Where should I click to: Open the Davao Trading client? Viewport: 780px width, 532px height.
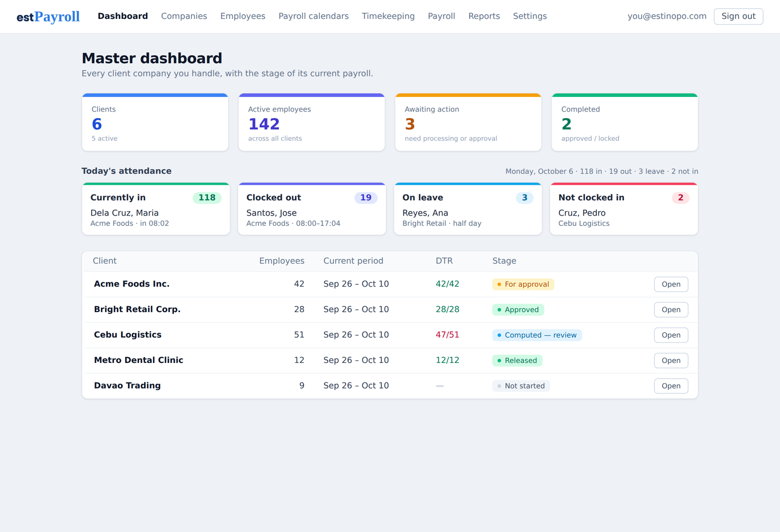pyautogui.click(x=671, y=386)
